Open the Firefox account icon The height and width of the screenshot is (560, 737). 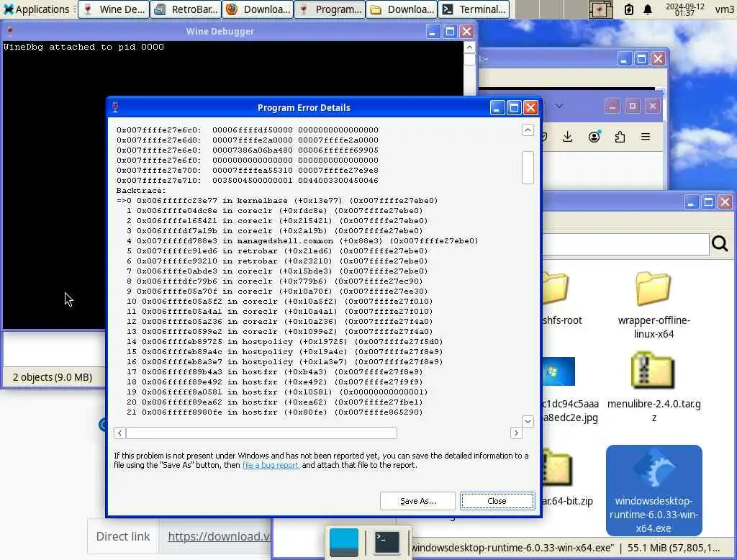[x=594, y=137]
